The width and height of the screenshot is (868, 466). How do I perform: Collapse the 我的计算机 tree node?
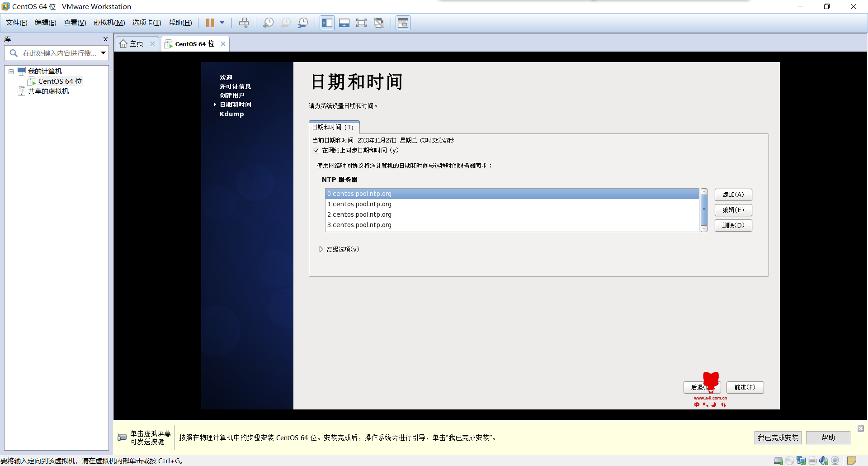click(11, 71)
